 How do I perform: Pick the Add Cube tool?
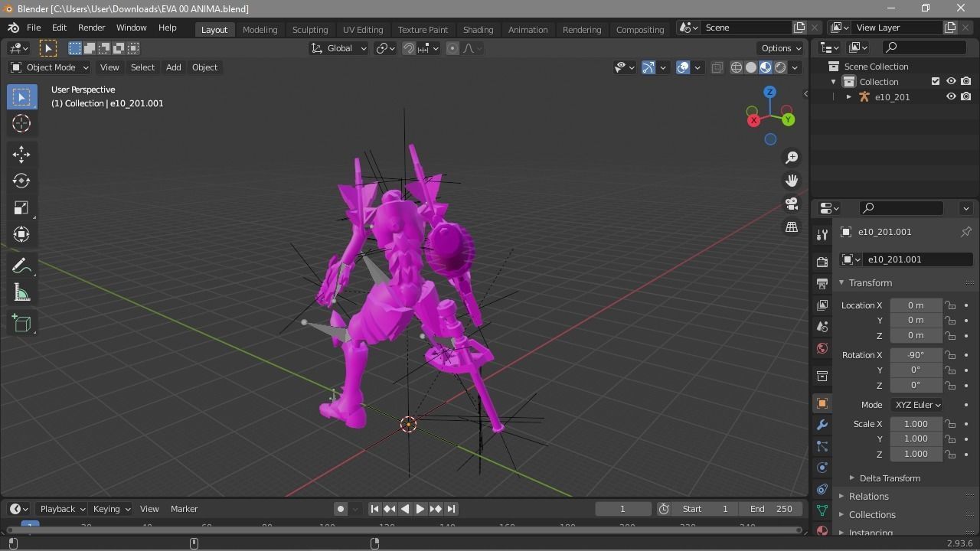(x=21, y=324)
